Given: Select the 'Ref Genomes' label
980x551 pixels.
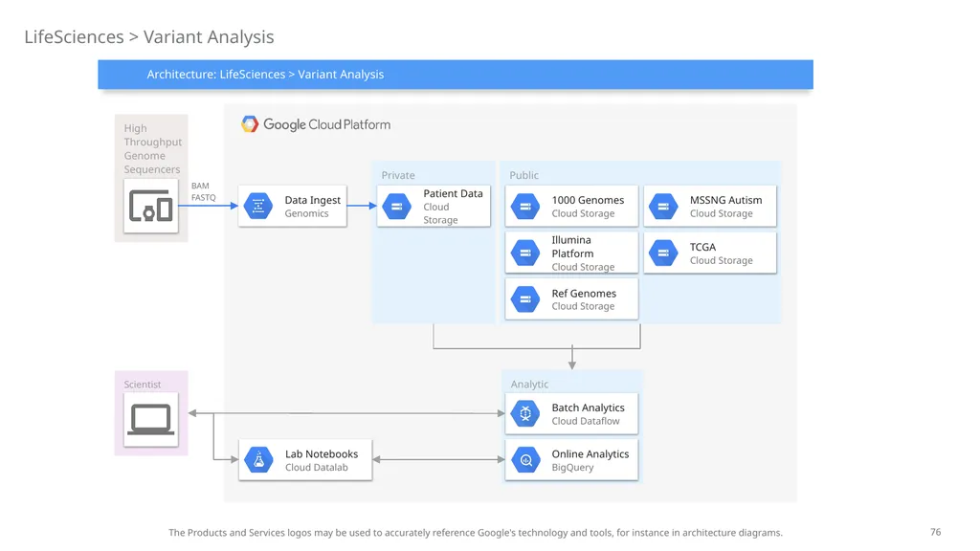Looking at the screenshot, I should tap(584, 293).
